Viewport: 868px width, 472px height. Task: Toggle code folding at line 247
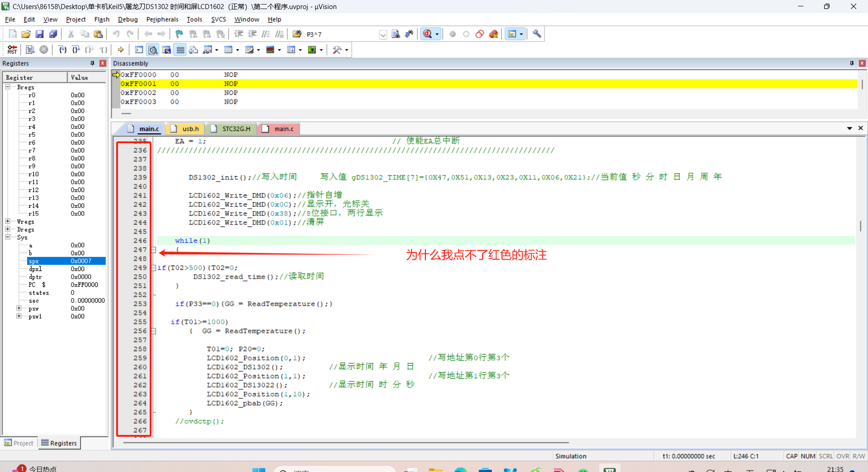[154, 250]
